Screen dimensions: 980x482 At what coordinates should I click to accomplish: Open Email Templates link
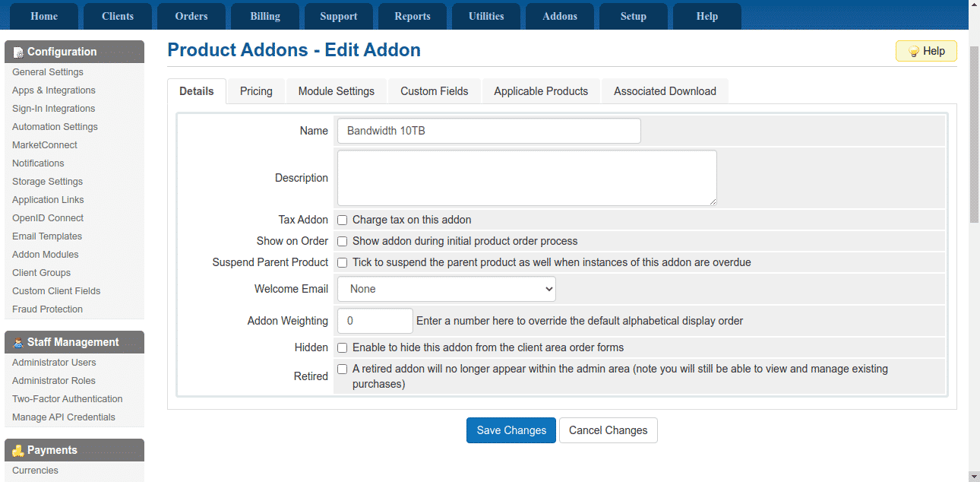pos(47,236)
